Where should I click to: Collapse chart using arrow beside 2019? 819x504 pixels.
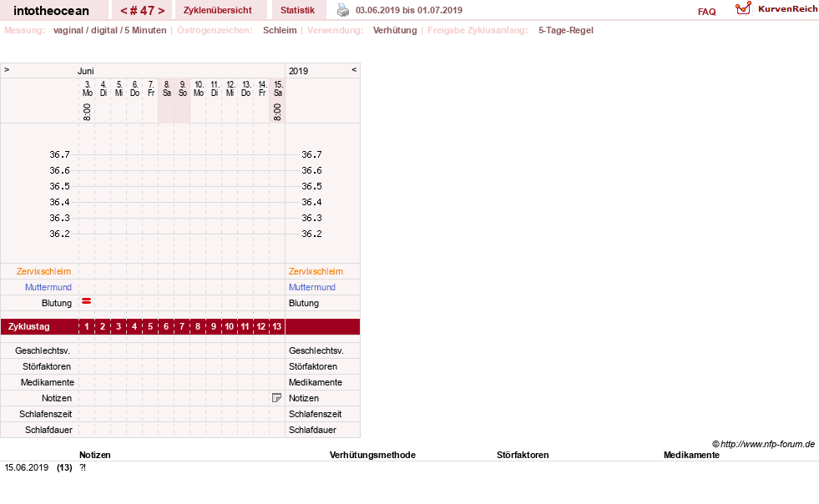click(x=354, y=69)
